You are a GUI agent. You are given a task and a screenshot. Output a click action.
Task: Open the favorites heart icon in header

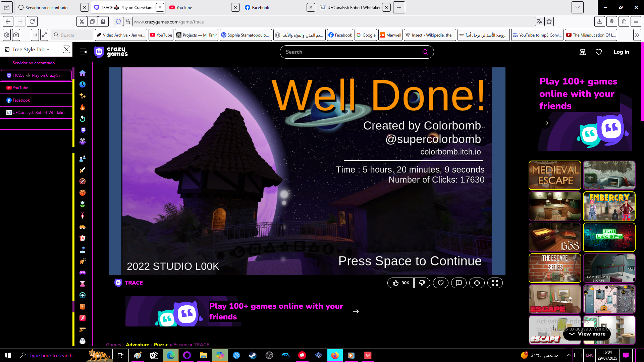point(599,52)
